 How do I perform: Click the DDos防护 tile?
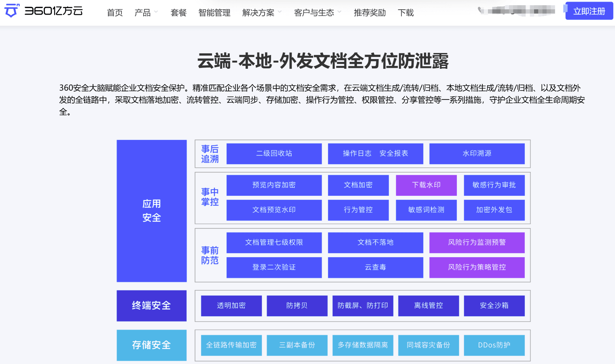494,345
